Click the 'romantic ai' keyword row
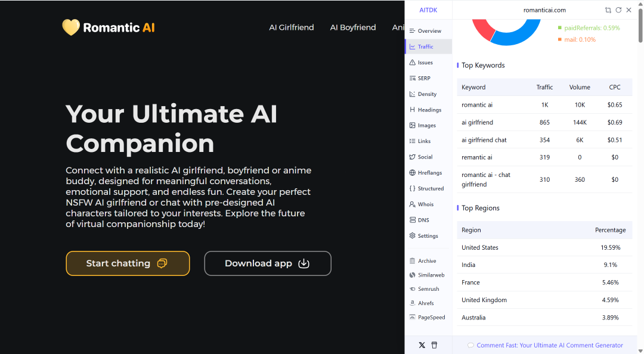The width and height of the screenshot is (644, 354). [x=544, y=105]
